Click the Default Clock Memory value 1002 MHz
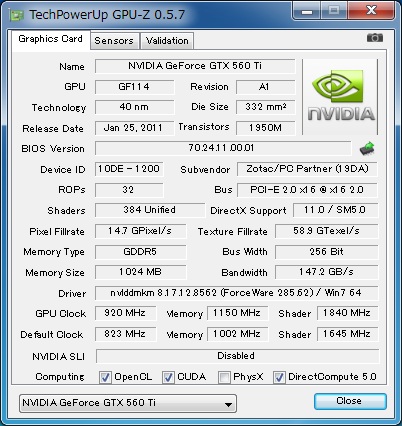Screen dimensions: 402x426 click(x=237, y=334)
